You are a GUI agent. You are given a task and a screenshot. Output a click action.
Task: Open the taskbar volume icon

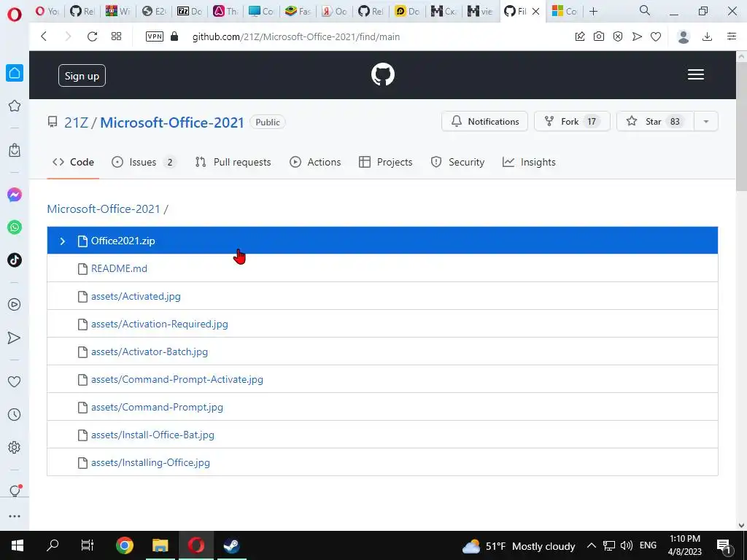click(x=627, y=545)
